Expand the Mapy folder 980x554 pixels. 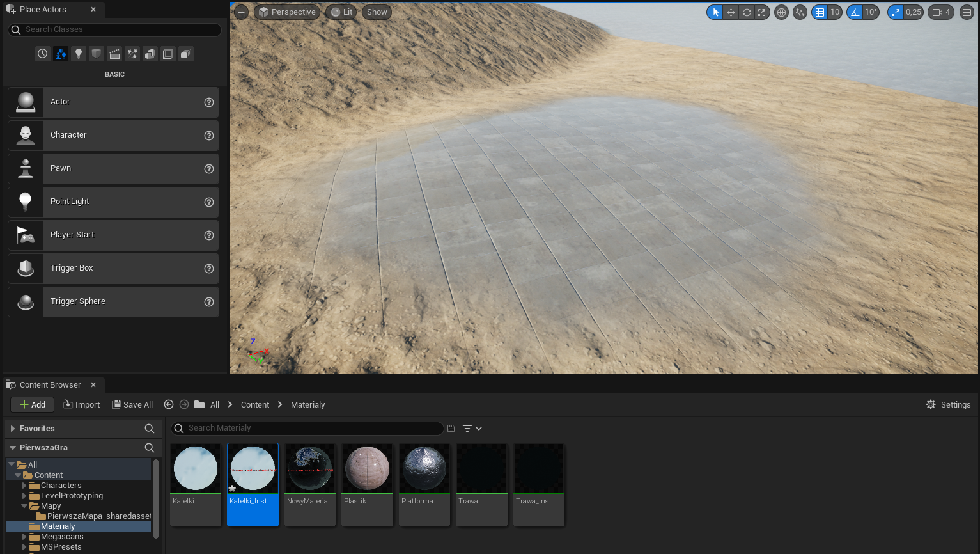pyautogui.click(x=24, y=505)
